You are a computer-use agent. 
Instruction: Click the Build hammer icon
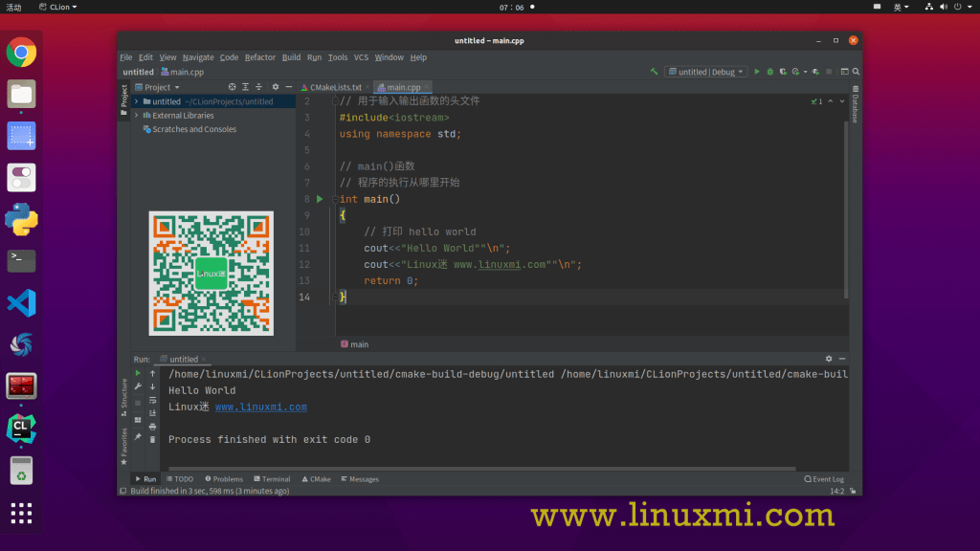point(654,72)
